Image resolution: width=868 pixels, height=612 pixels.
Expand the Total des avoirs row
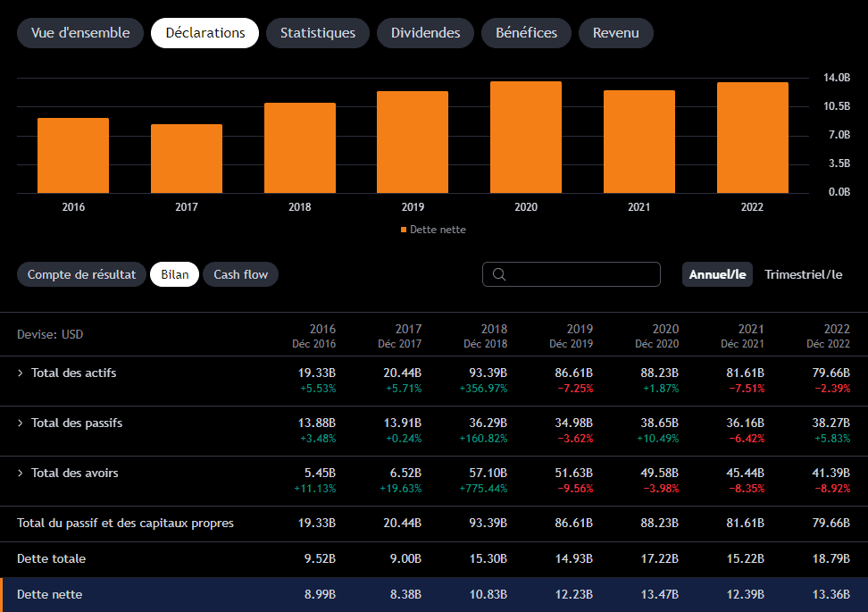tap(20, 473)
